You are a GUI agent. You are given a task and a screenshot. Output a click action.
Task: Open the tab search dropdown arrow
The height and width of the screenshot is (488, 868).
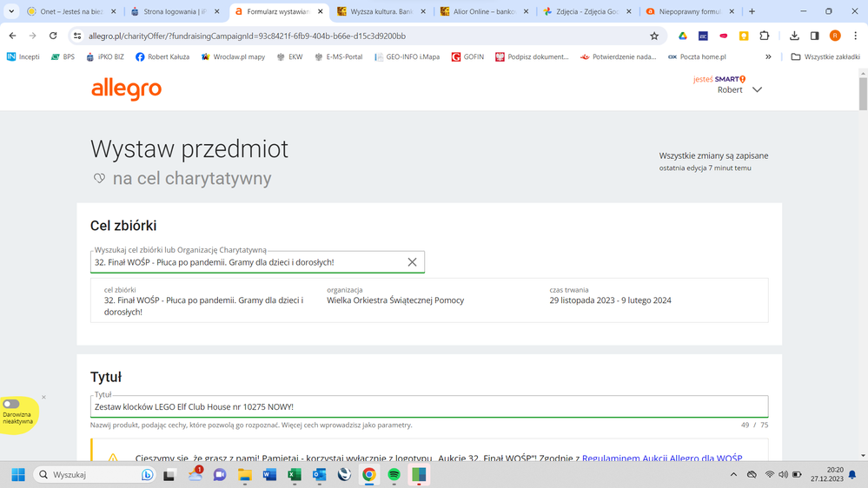[11, 11]
